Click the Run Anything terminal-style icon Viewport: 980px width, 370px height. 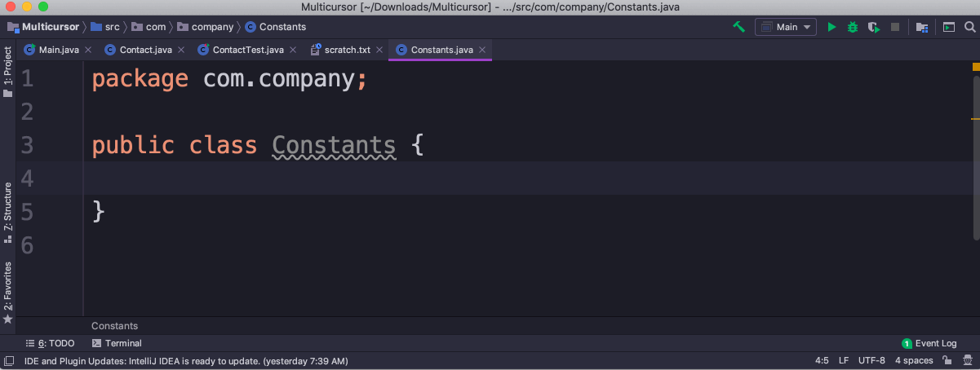click(949, 27)
